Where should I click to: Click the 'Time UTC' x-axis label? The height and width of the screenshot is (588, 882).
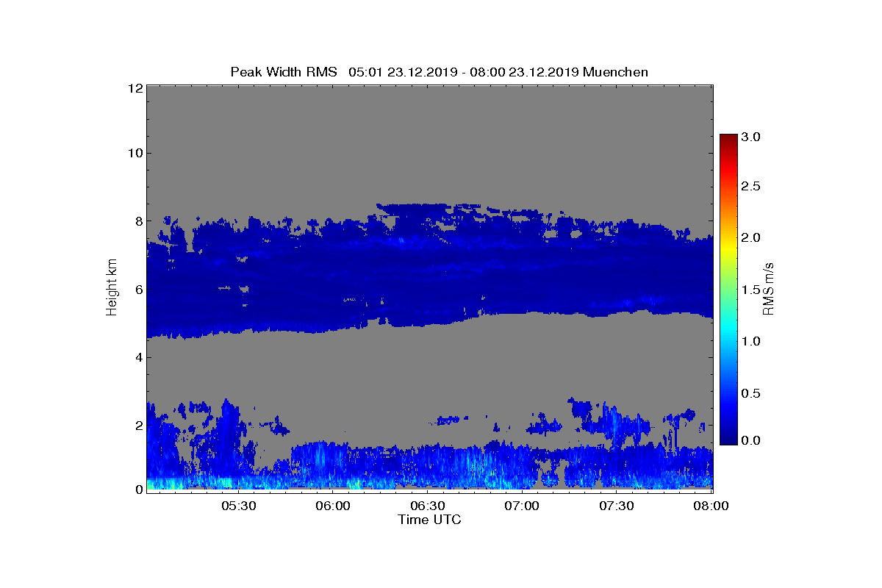coord(430,520)
